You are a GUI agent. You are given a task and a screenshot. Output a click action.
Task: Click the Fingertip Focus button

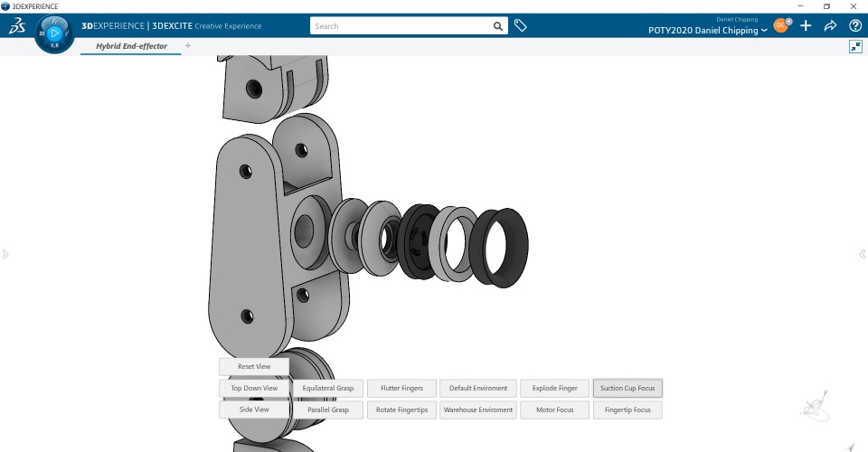627,410
